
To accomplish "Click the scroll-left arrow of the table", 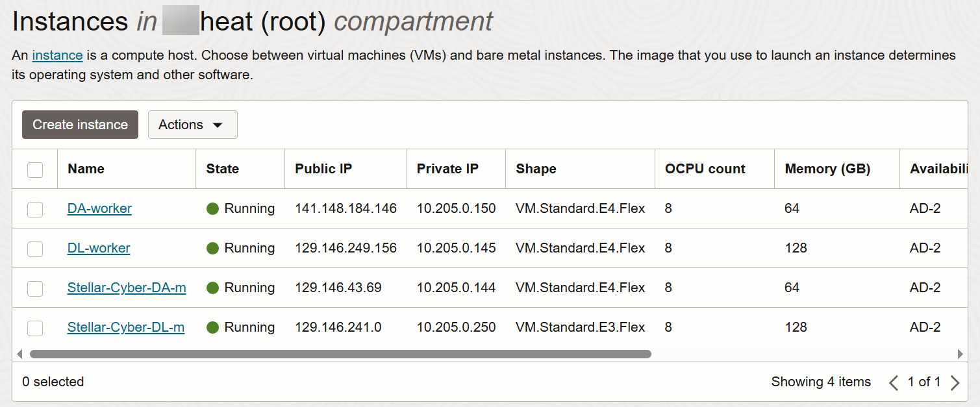I will point(19,354).
